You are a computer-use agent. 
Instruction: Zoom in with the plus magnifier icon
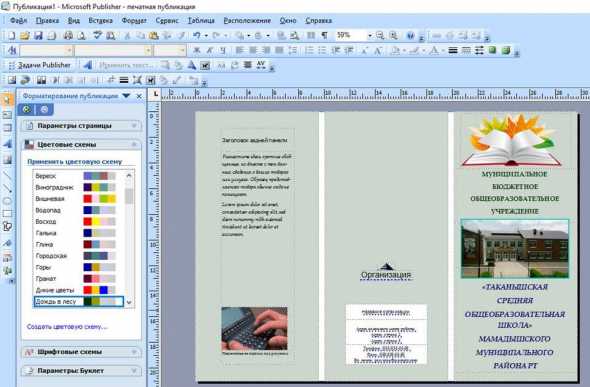point(393,36)
